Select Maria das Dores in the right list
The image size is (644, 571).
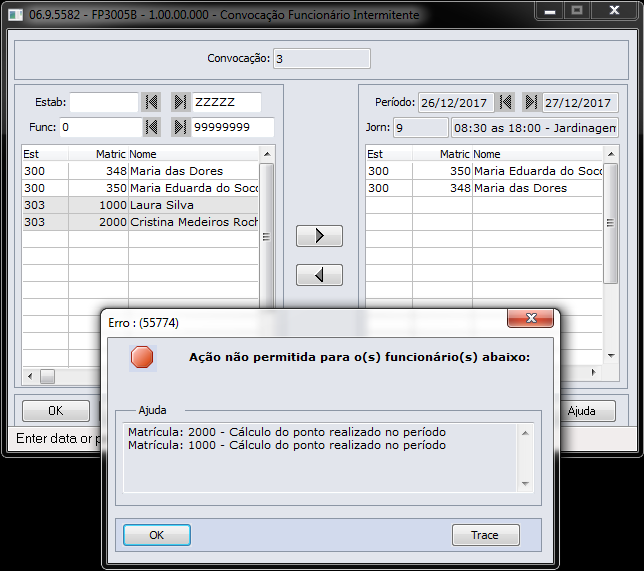pyautogui.click(x=484, y=188)
